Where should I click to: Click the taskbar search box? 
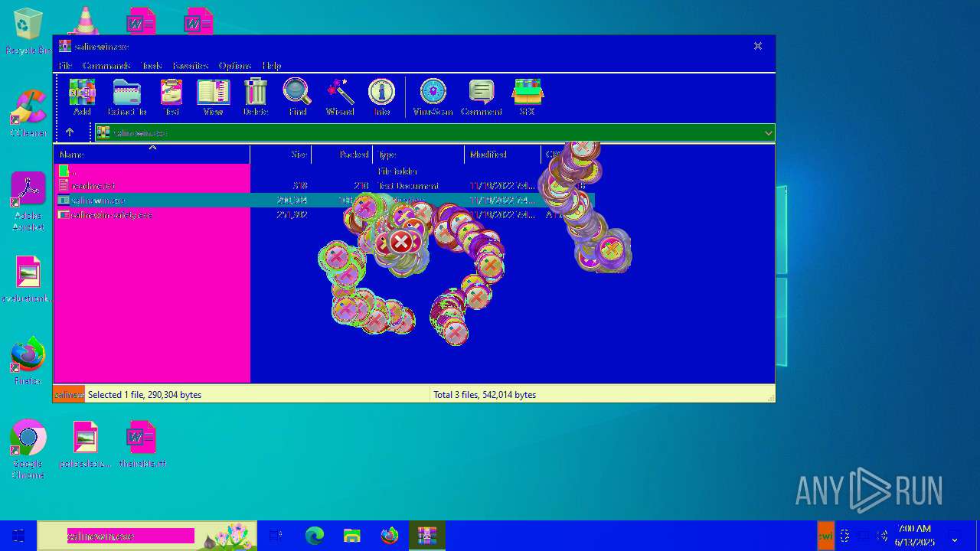click(x=147, y=536)
